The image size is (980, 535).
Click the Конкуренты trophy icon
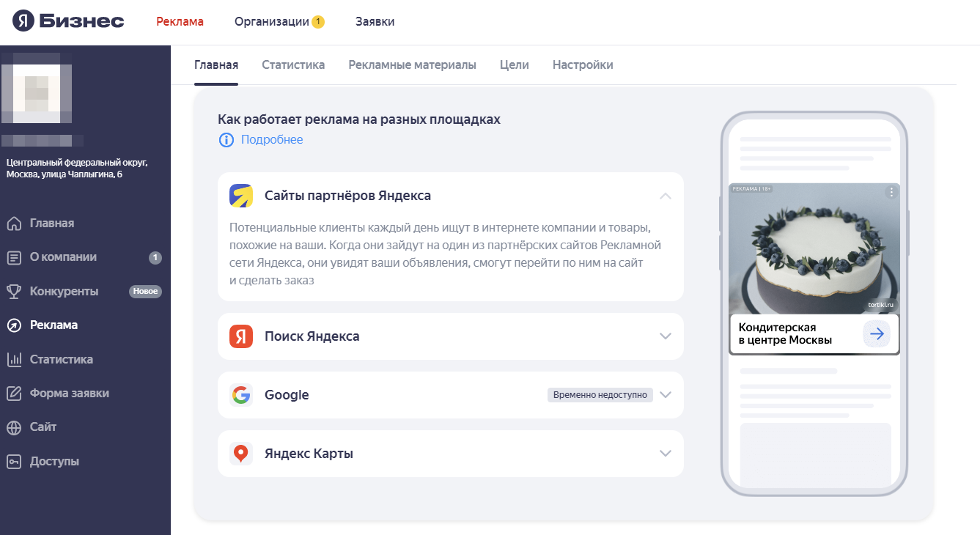14,292
